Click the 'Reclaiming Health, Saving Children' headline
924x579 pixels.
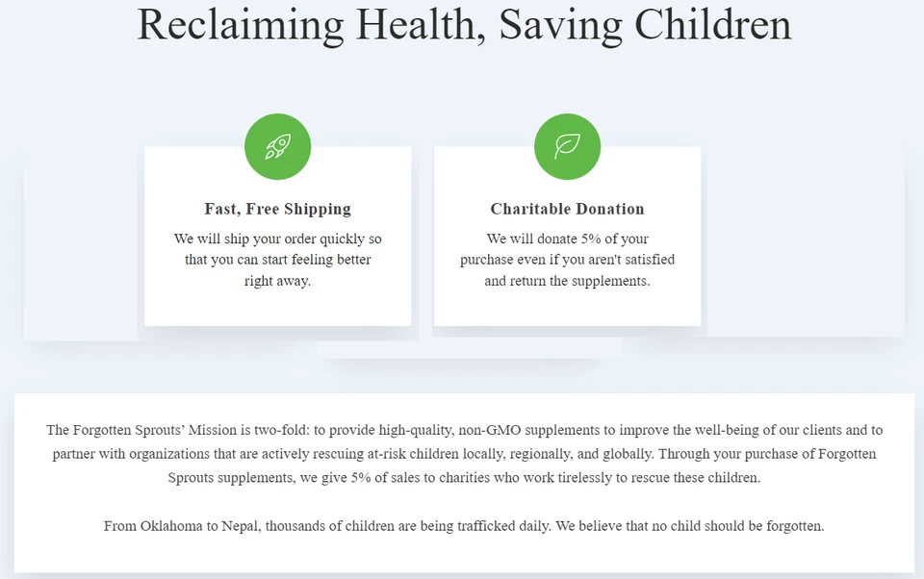(464, 25)
